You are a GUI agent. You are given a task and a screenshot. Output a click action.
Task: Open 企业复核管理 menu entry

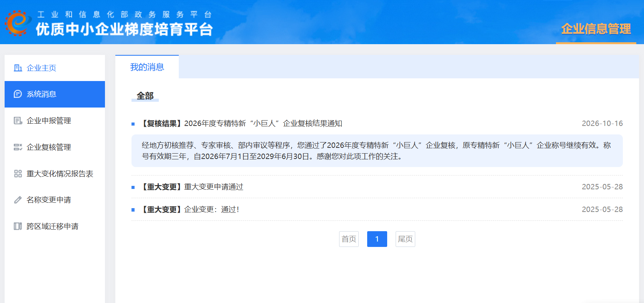pyautogui.click(x=55, y=147)
